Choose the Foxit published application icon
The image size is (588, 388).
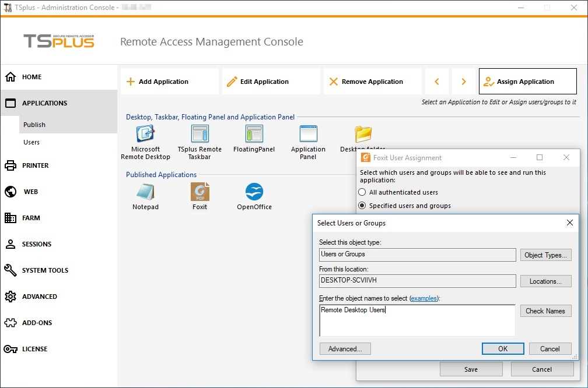pos(199,192)
